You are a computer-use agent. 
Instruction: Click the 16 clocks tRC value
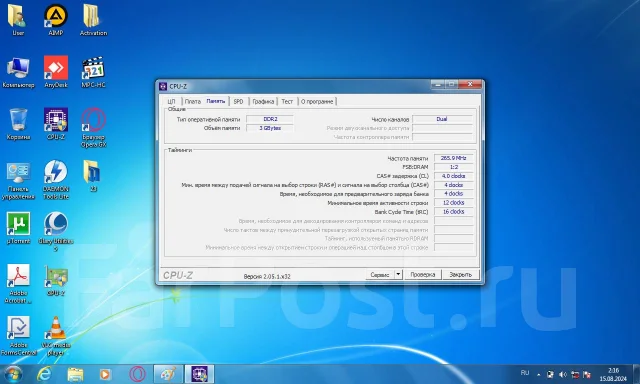453,212
